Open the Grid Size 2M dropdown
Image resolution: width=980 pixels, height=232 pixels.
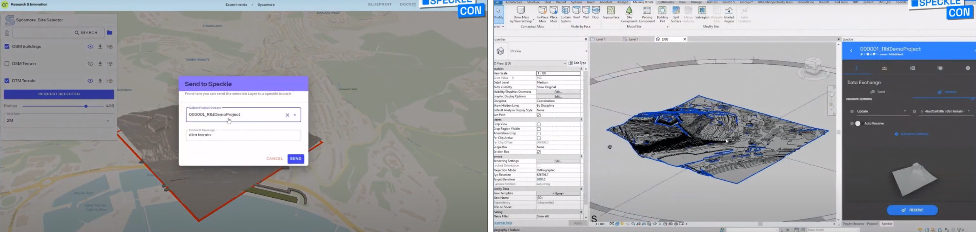click(59, 120)
